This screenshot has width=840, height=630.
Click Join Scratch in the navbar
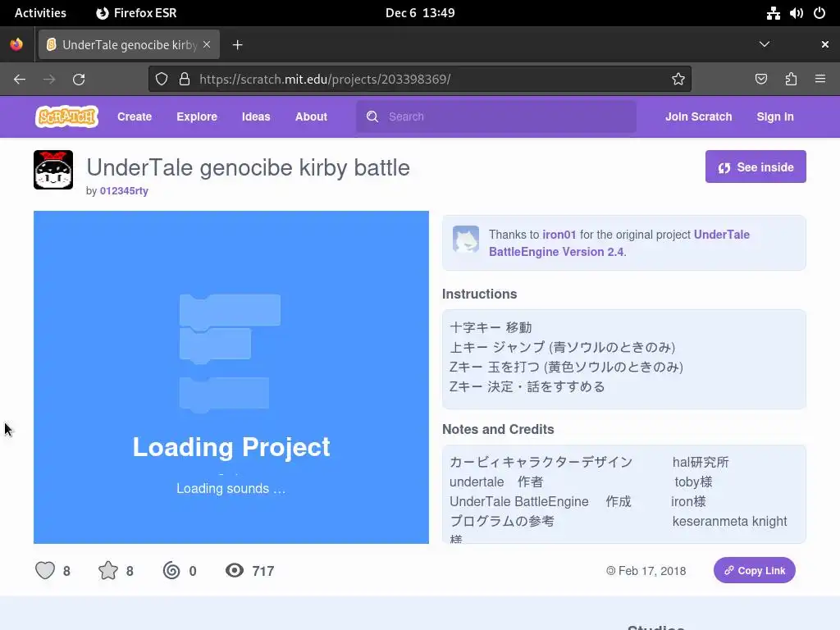pos(699,116)
